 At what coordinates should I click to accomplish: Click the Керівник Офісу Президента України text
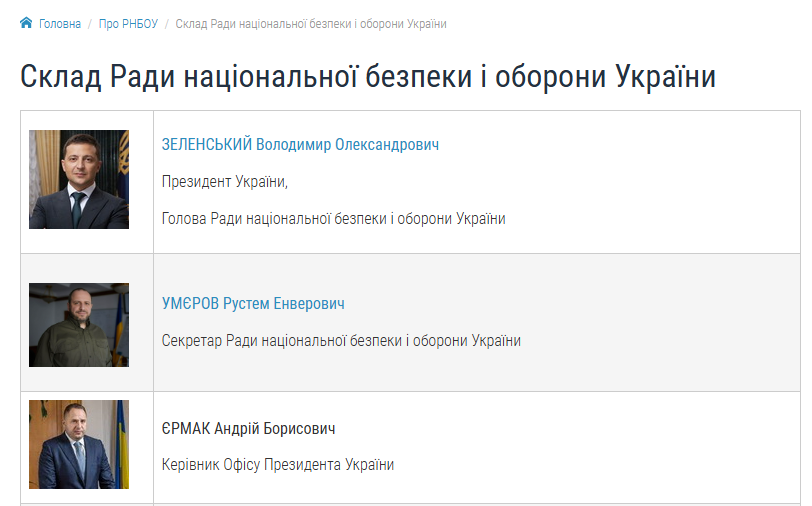tap(278, 465)
